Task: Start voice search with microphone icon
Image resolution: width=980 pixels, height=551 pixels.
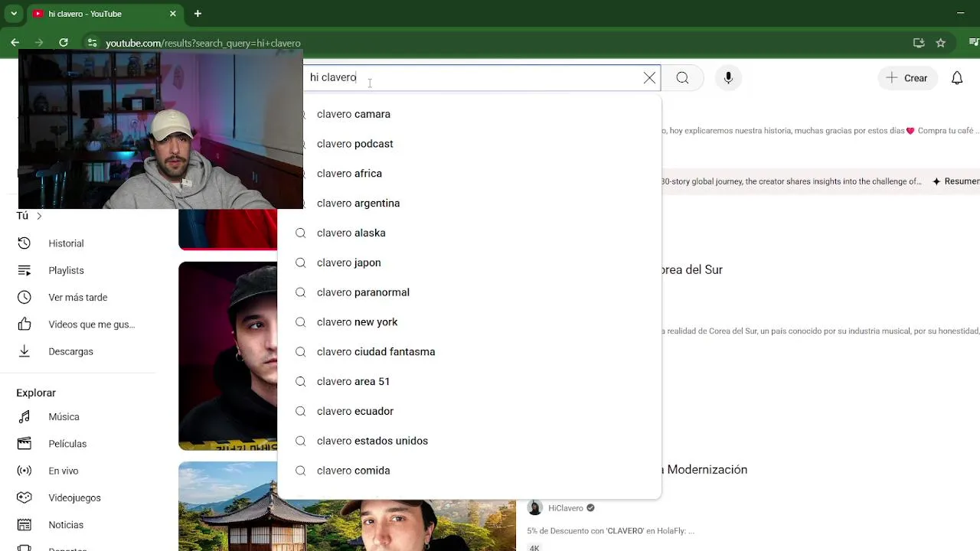Action: click(728, 78)
